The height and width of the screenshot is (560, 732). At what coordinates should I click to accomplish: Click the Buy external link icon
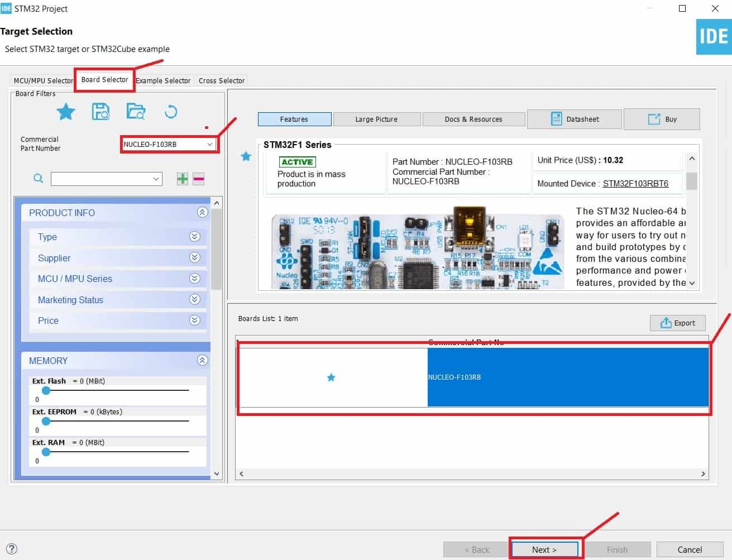pos(654,119)
